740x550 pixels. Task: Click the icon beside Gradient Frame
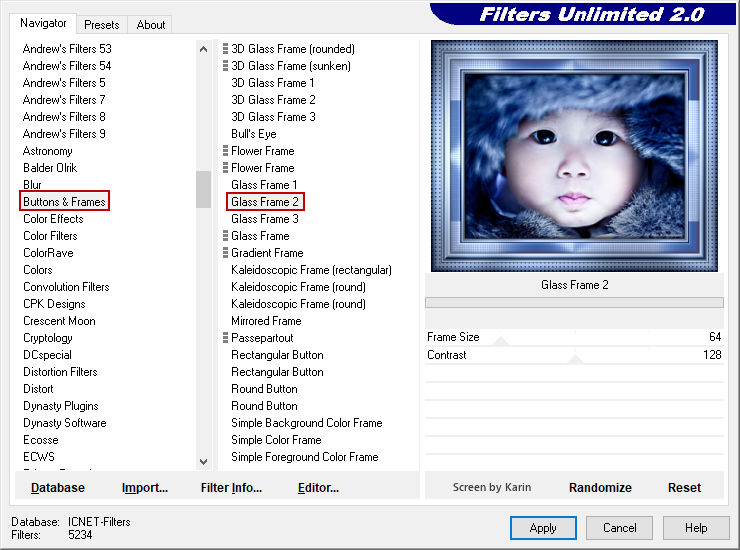click(225, 253)
